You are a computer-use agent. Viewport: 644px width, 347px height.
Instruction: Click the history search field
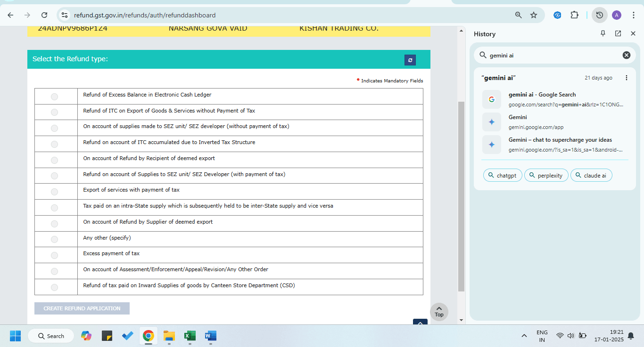coord(554,55)
